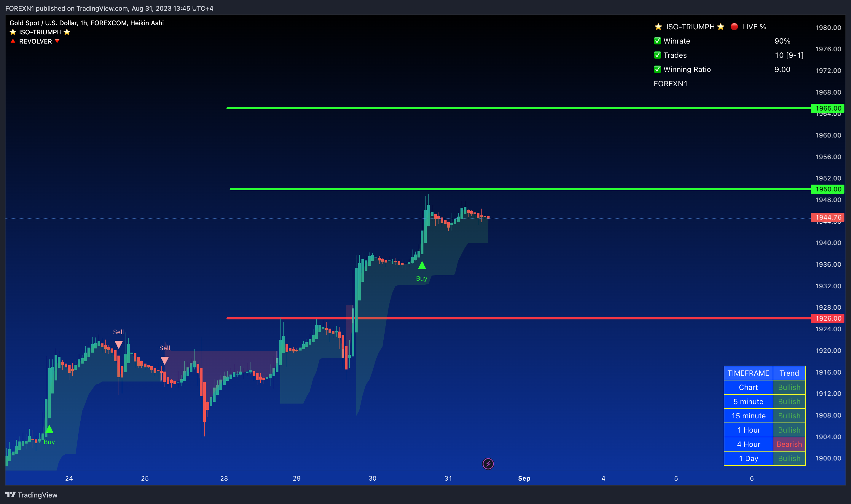Click the ISO-TRIUMPH indicator legend name
This screenshot has height=504, width=851.
[40, 32]
